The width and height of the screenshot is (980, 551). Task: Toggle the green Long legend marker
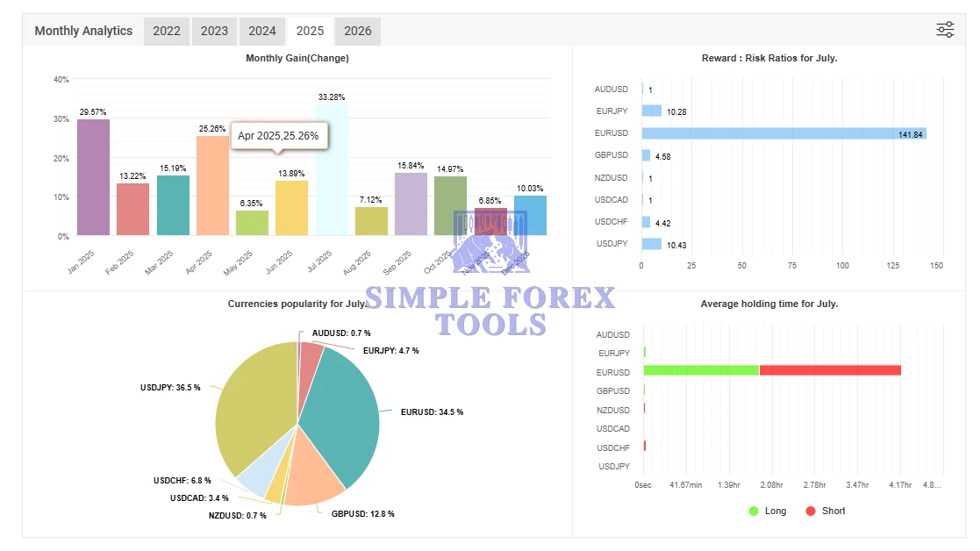[x=754, y=511]
